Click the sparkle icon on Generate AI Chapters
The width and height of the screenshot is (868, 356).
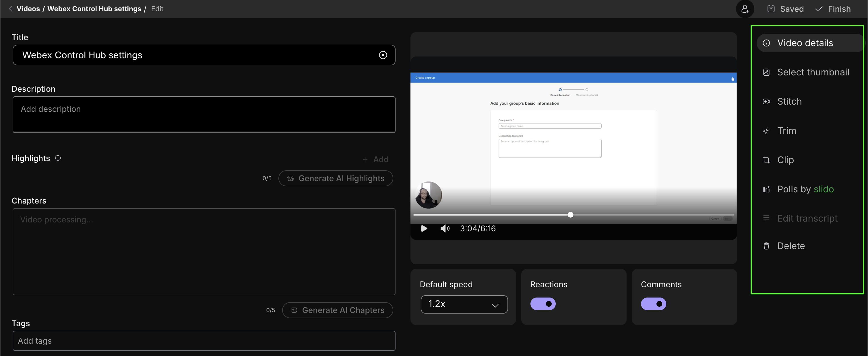point(294,310)
